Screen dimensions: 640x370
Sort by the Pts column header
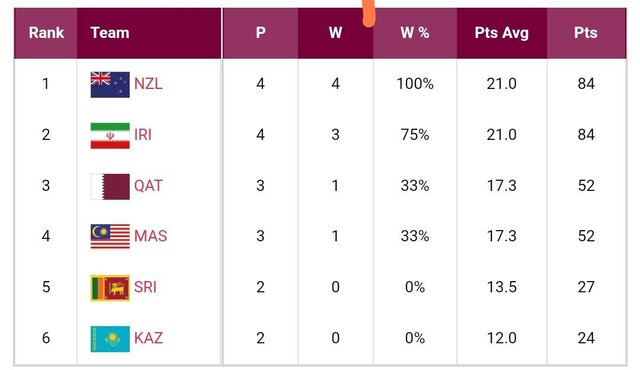(x=586, y=33)
